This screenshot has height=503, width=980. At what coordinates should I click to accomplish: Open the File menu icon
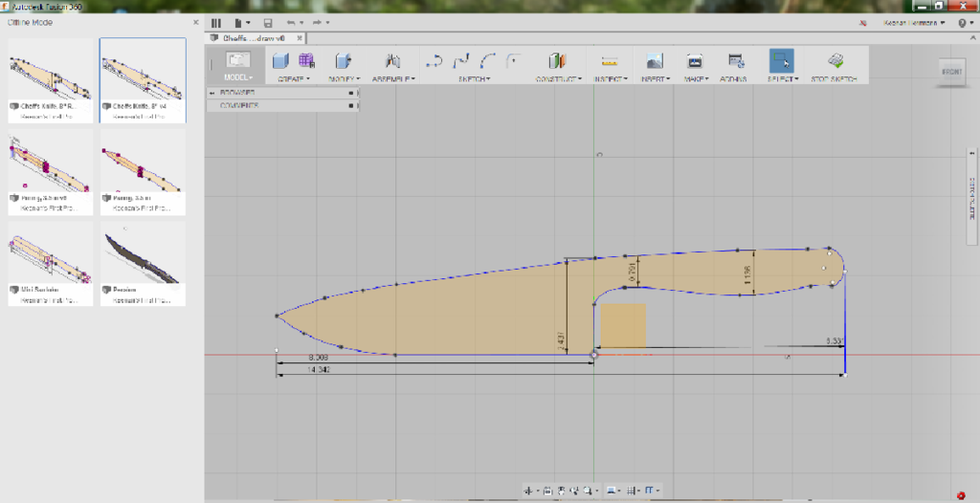238,23
